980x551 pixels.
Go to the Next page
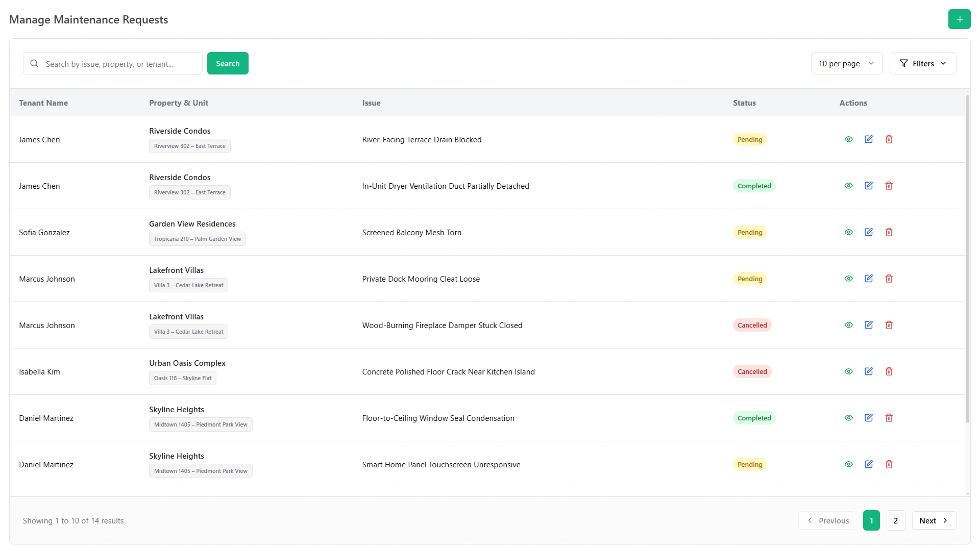pos(934,520)
